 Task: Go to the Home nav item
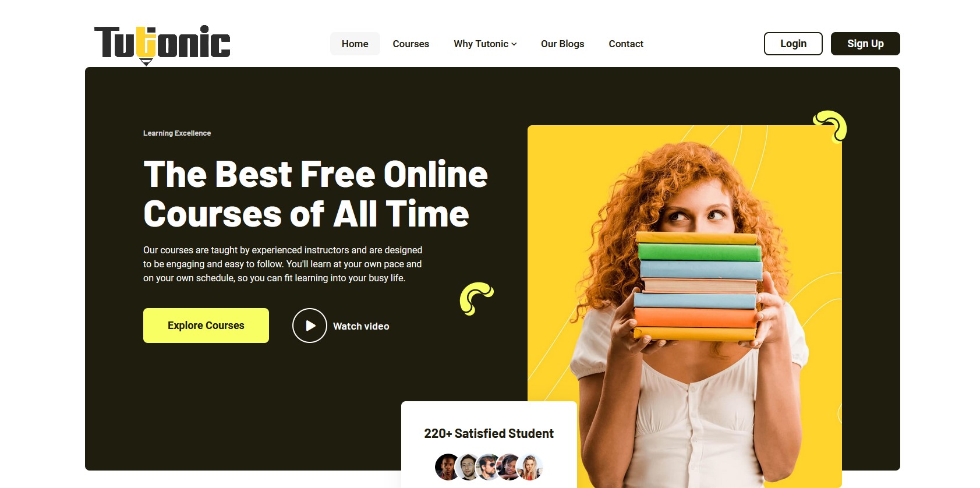[355, 44]
